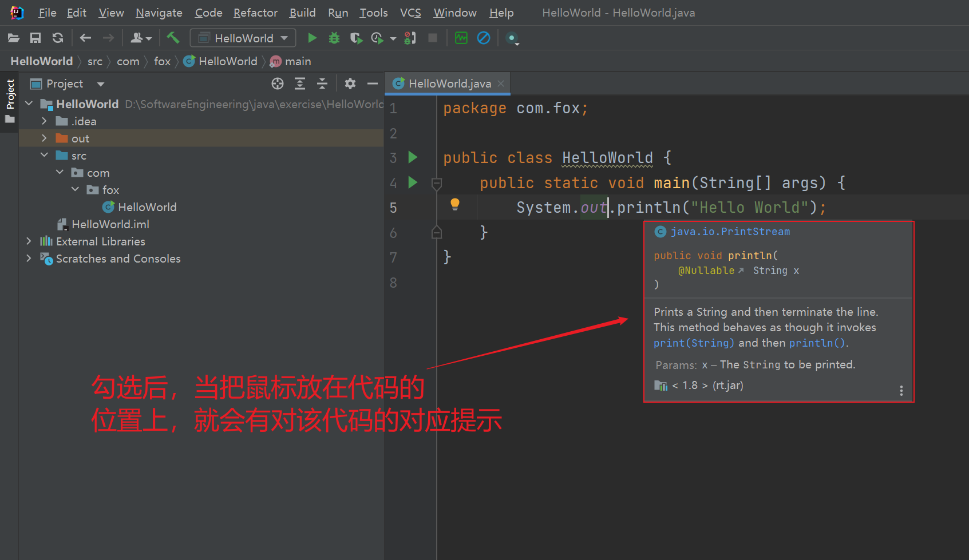Open the java.io.PrintStream link in popup

[730, 232]
